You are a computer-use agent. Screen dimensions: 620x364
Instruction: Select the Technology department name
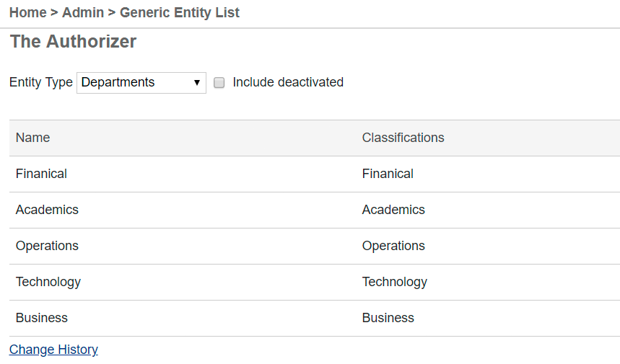48,282
